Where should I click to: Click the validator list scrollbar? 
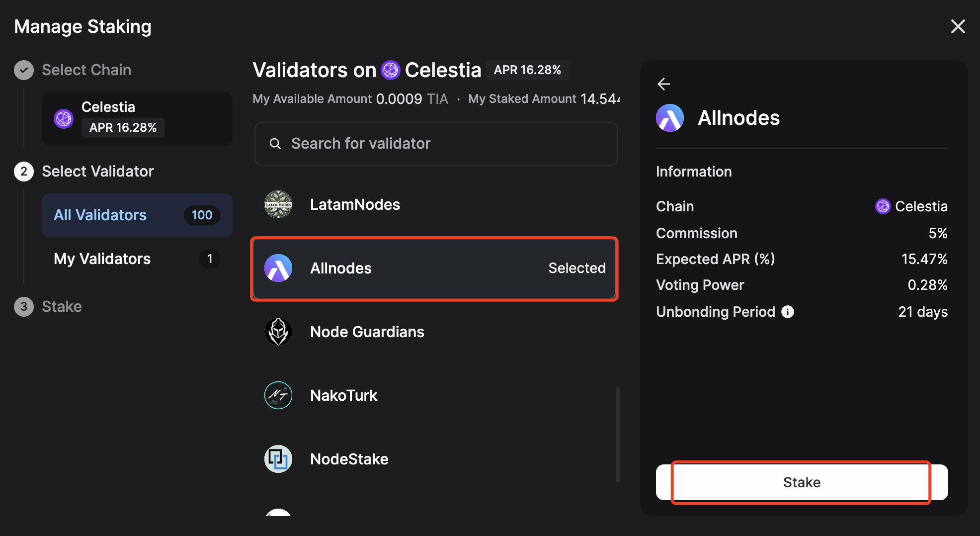coord(618,435)
